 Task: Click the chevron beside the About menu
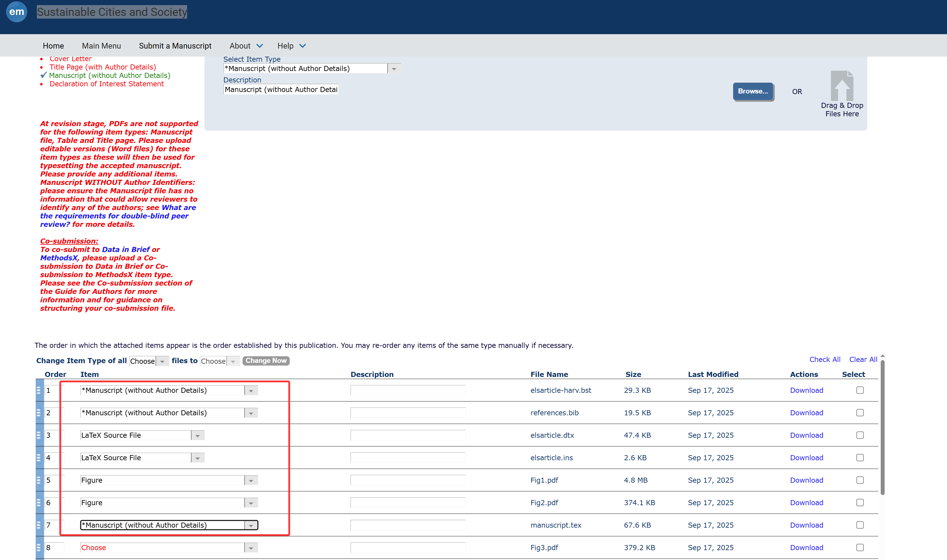click(259, 46)
